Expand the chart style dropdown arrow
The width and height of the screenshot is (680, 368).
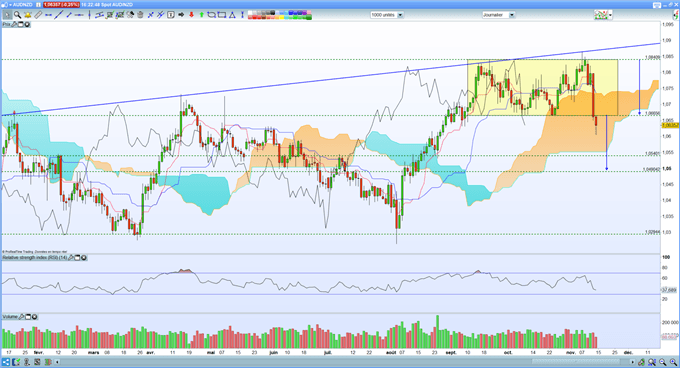point(610,15)
